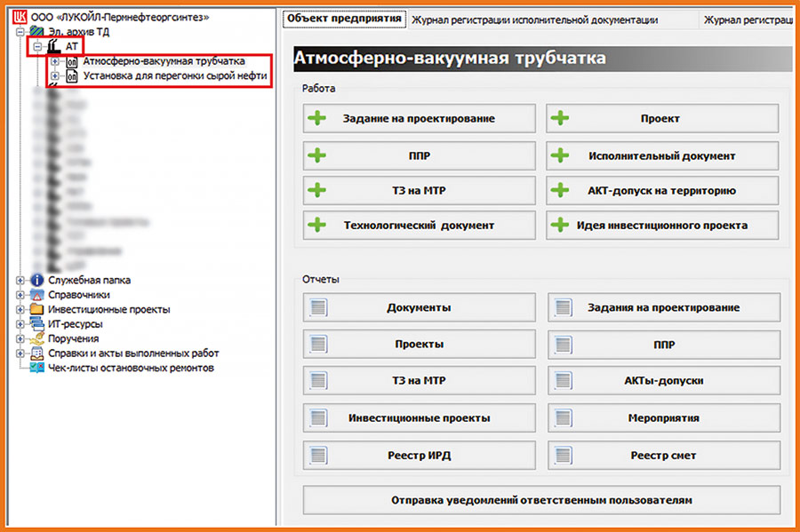Click the blue info icon for Служебная папка
Screen dimensions: 800x532
(x=36, y=281)
